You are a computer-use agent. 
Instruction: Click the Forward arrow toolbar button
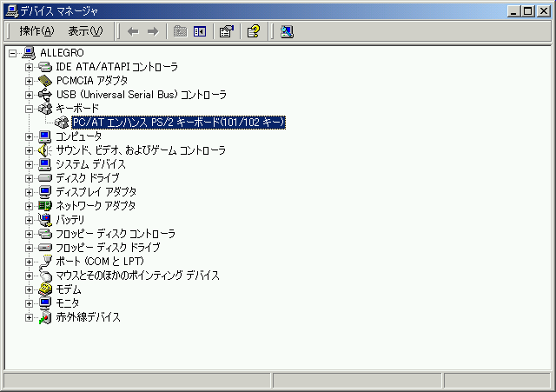[x=153, y=31]
